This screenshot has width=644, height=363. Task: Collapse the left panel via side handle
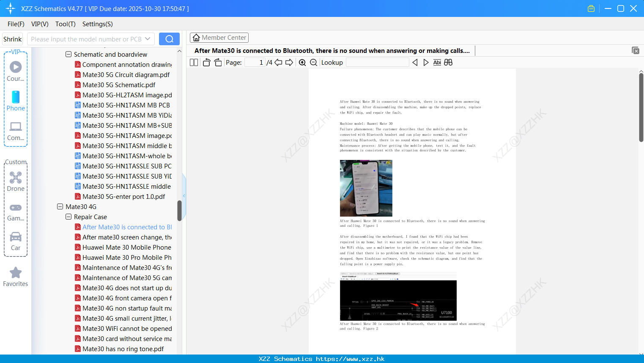[184, 196]
